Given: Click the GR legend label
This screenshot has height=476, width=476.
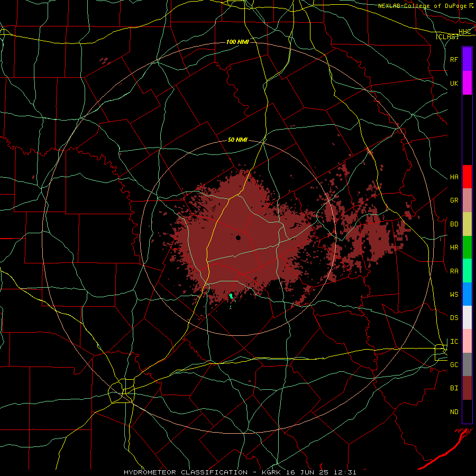Looking at the screenshot, I should pos(454,200).
